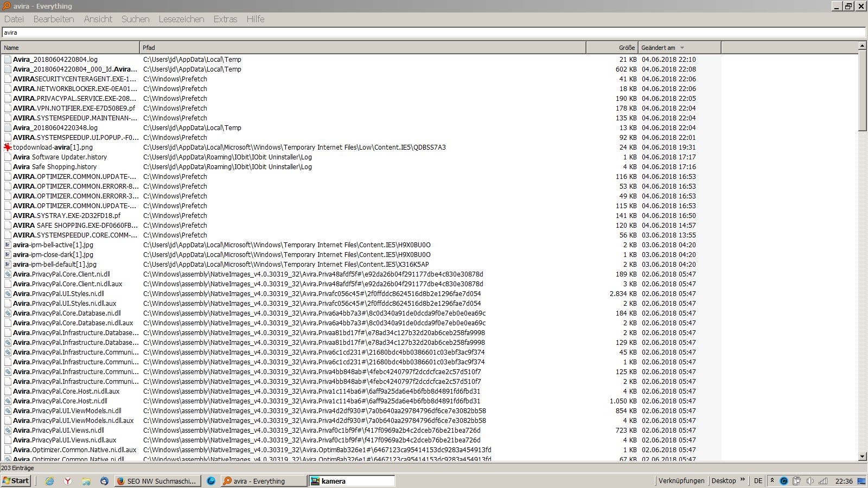This screenshot has height=488, width=868.
Task: Click the vertical scrollbar down arrow
Action: pyautogui.click(x=863, y=457)
